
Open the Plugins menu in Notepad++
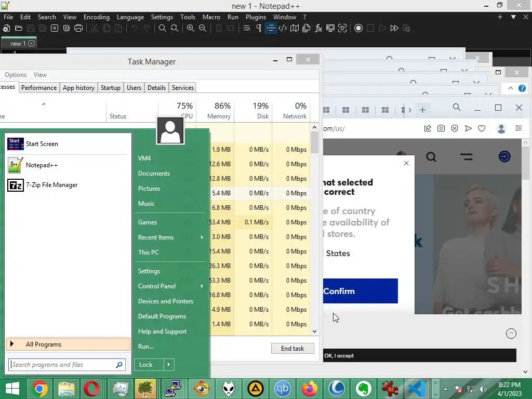coord(256,17)
